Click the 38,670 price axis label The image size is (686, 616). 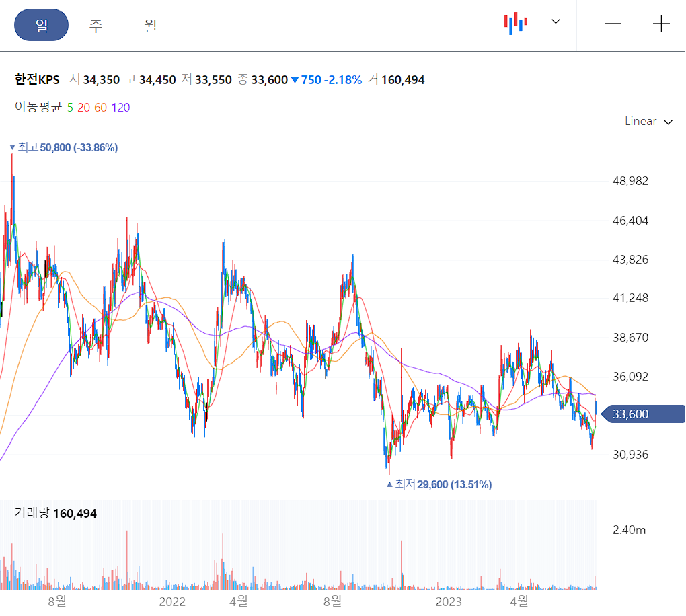click(x=630, y=338)
